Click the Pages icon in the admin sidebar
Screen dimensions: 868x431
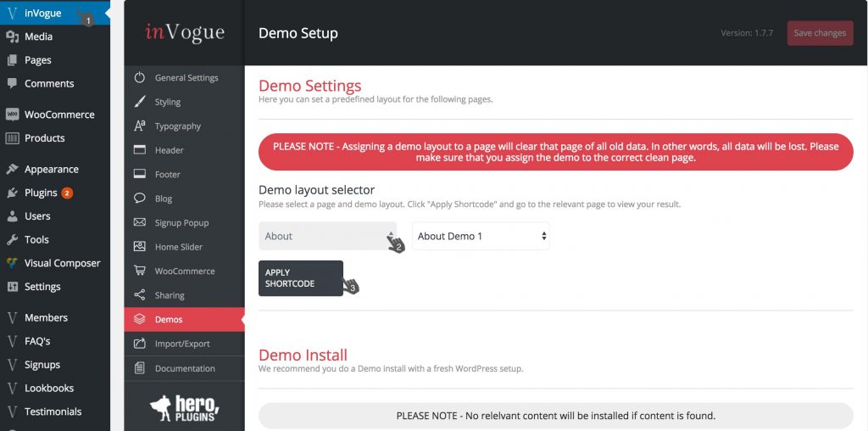[12, 60]
